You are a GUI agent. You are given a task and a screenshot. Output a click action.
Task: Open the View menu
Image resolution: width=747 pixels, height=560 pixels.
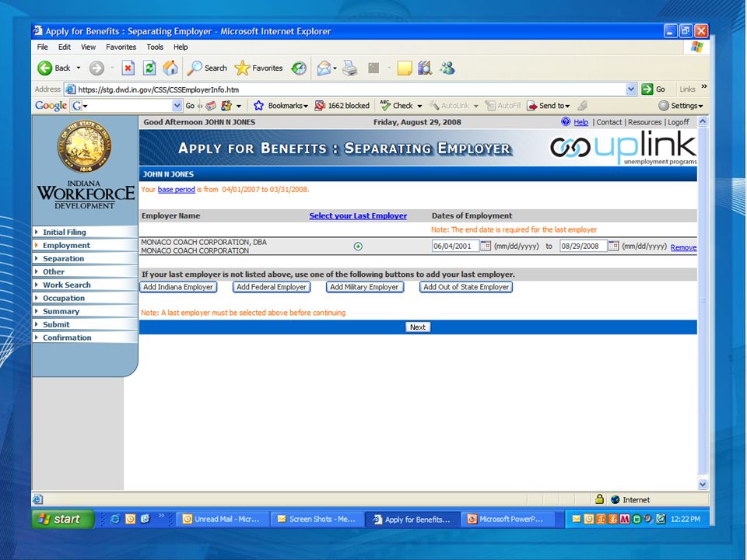pos(88,47)
